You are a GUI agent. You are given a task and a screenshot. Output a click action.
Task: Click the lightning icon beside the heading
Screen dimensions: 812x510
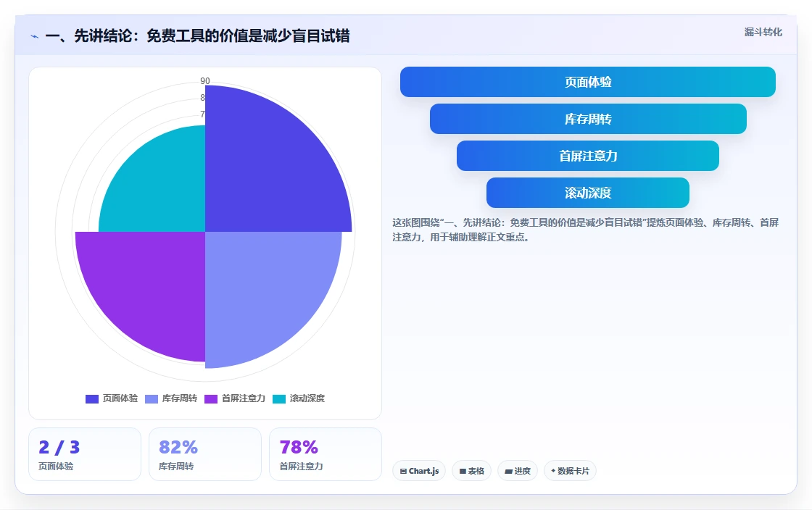click(x=35, y=37)
